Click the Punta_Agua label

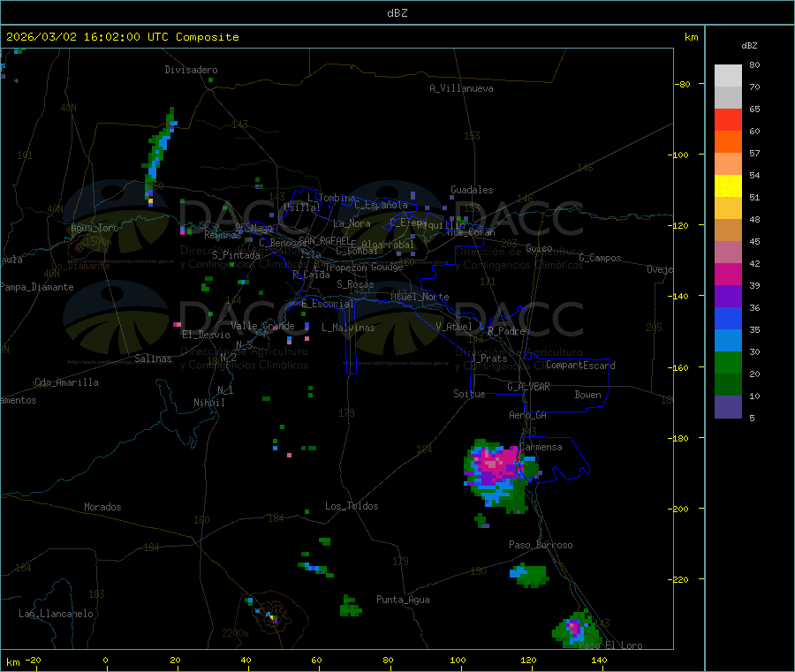click(403, 600)
